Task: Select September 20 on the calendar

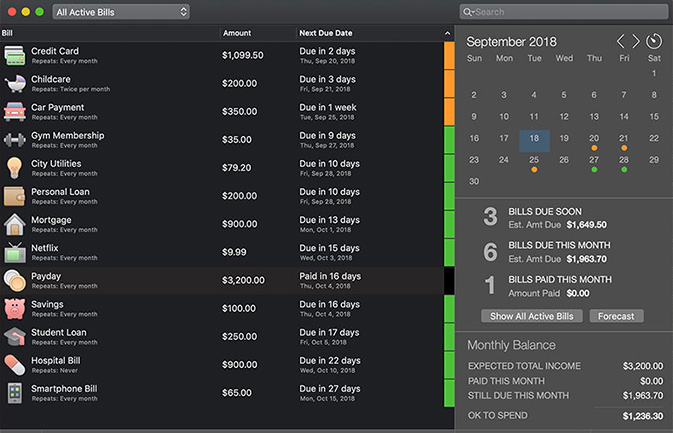Action: tap(594, 139)
